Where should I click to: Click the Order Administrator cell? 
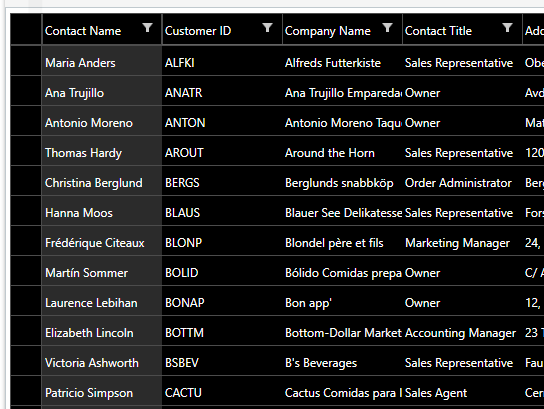click(462, 181)
